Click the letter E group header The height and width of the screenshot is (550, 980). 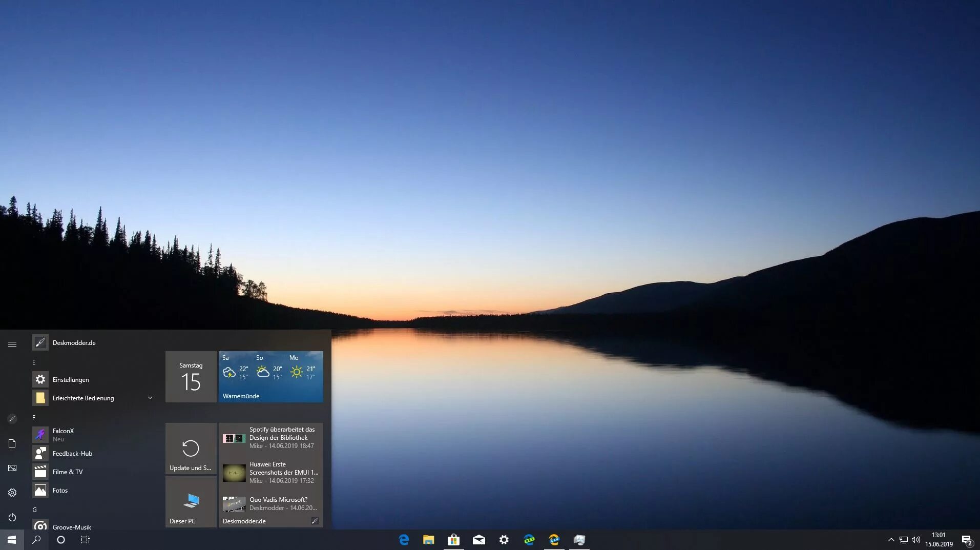point(34,362)
